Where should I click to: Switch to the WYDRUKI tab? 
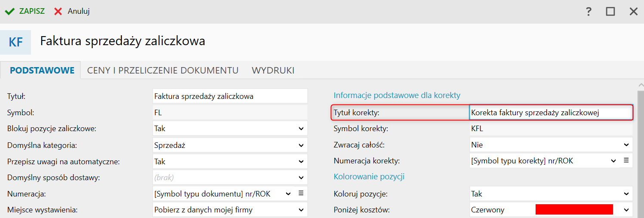(273, 71)
